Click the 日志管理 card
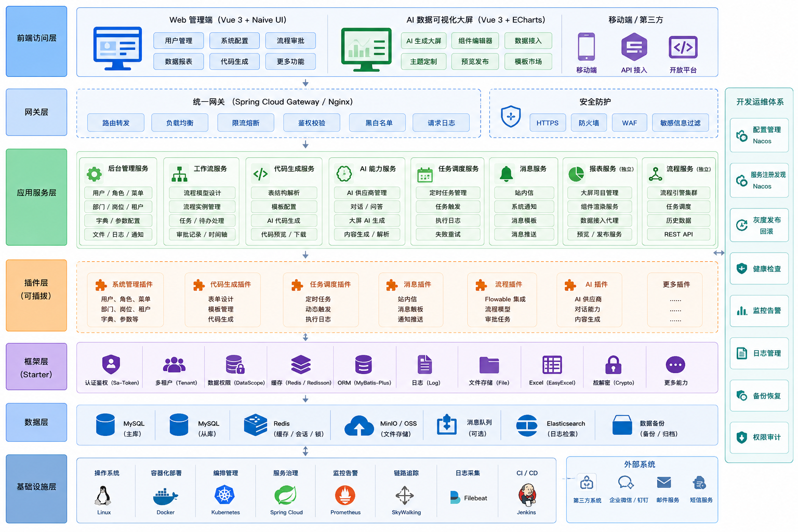 coord(759,353)
